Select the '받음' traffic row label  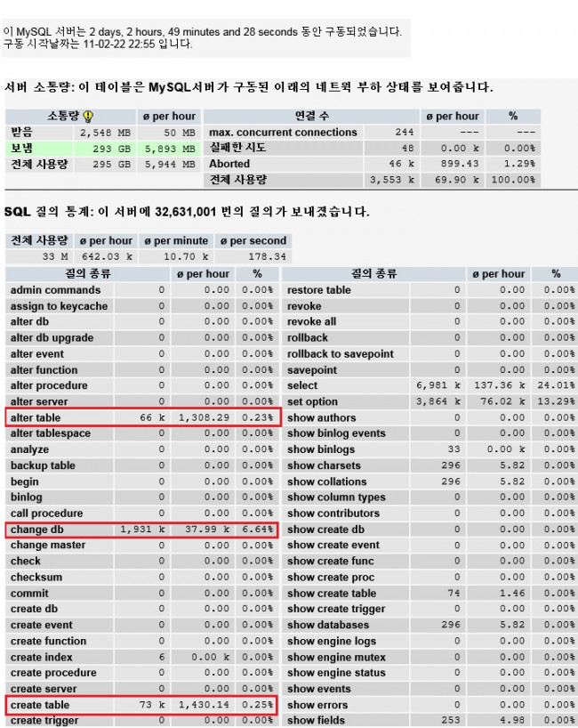[x=21, y=133]
